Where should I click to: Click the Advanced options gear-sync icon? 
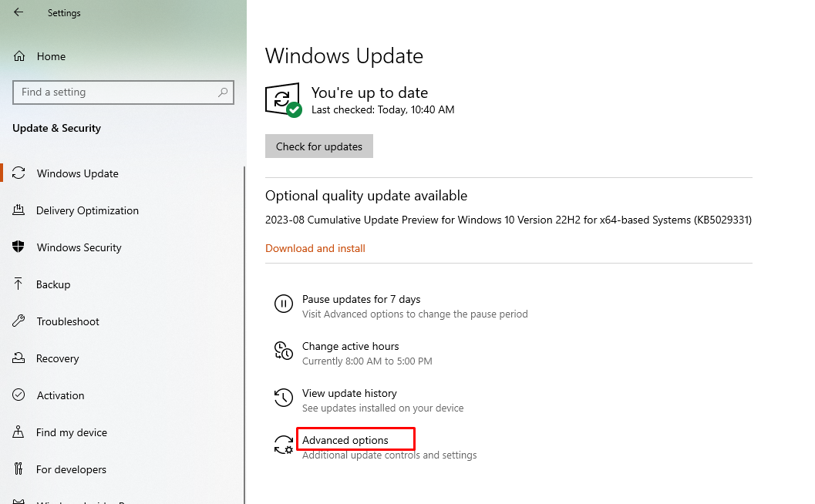tap(284, 445)
